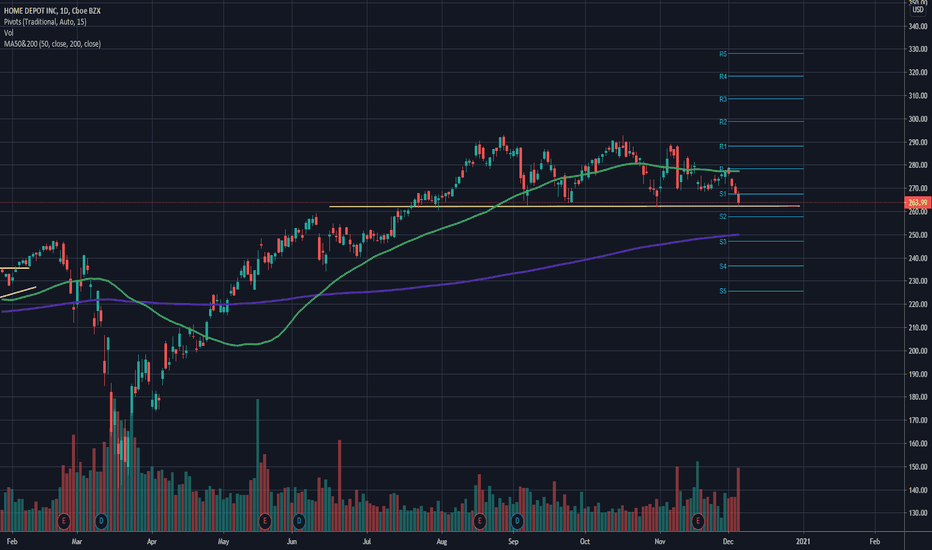
Task: Select the earnings E marker between Aug and Sep
Action: tap(480, 521)
